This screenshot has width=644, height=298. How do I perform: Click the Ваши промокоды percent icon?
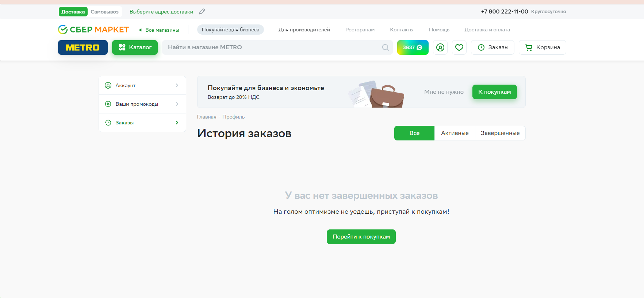[108, 104]
